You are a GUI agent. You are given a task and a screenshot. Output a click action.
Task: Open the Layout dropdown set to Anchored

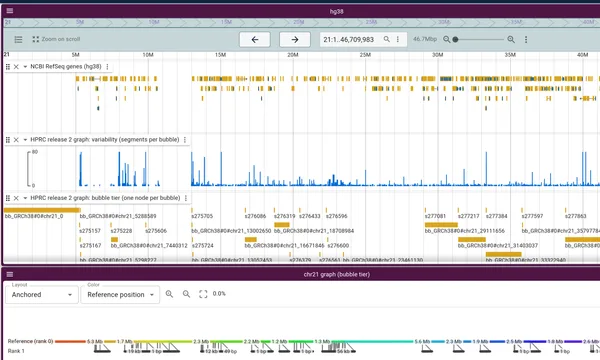pos(41,295)
